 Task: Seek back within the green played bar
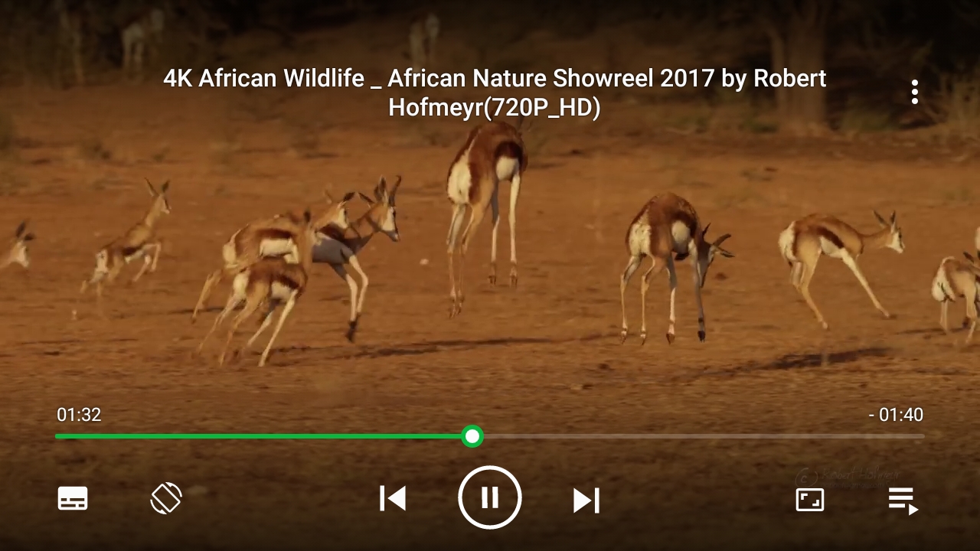(259, 436)
